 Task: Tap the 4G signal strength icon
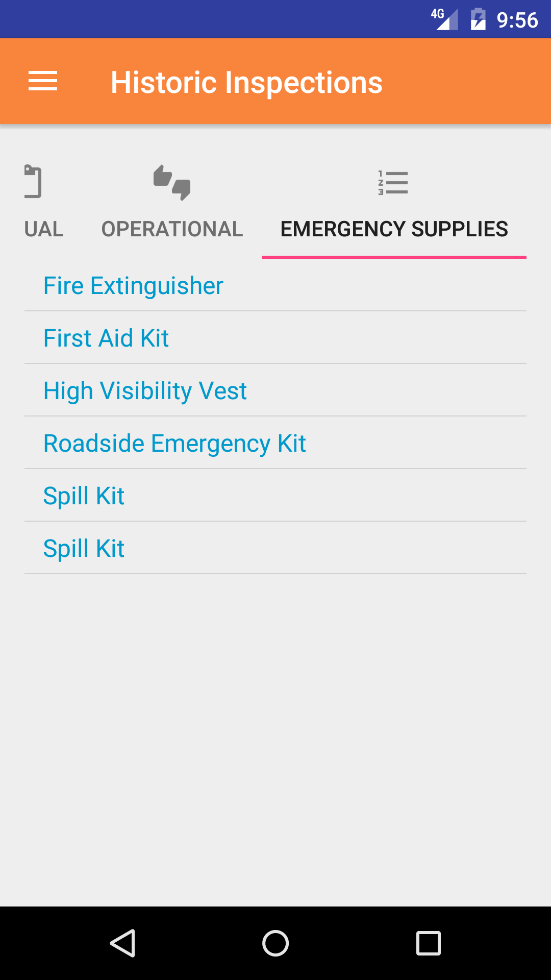click(445, 19)
